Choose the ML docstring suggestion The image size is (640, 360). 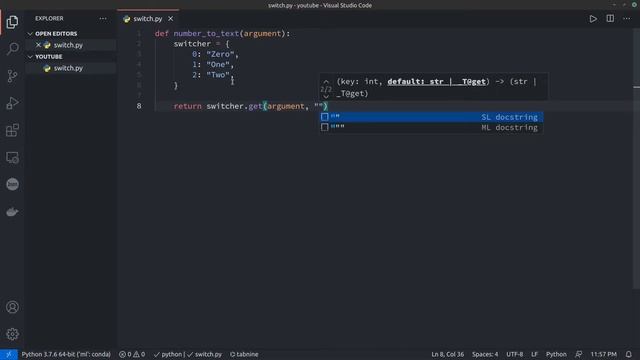431,128
